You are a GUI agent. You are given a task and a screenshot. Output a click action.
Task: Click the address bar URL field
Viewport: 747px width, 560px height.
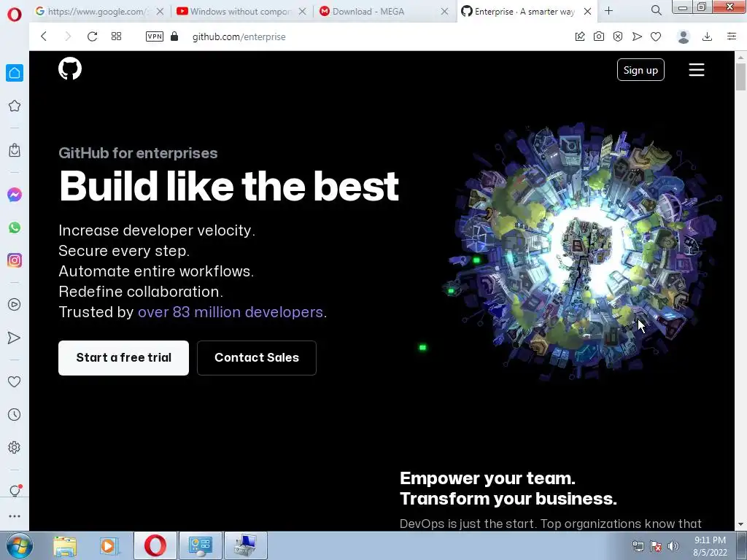pyautogui.click(x=371, y=36)
